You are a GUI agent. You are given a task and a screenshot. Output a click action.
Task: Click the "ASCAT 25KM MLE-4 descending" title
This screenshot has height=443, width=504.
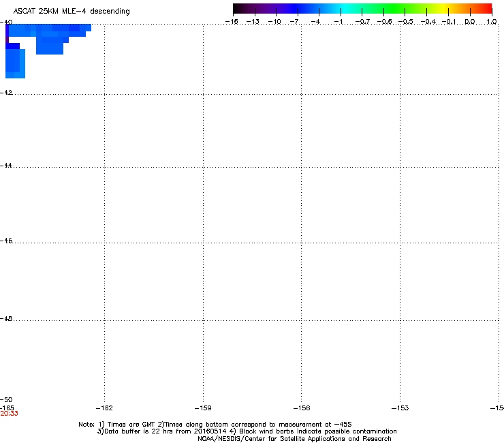tap(72, 12)
